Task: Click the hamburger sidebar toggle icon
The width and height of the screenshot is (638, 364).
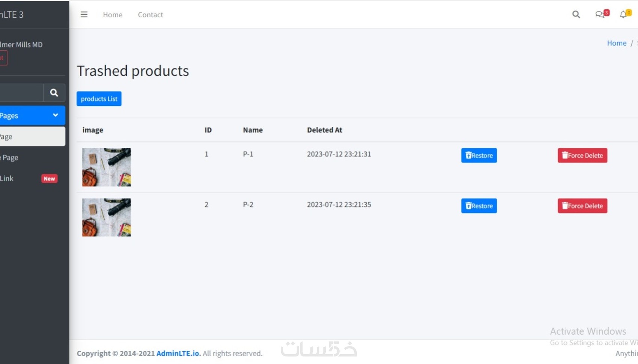Action: point(84,15)
